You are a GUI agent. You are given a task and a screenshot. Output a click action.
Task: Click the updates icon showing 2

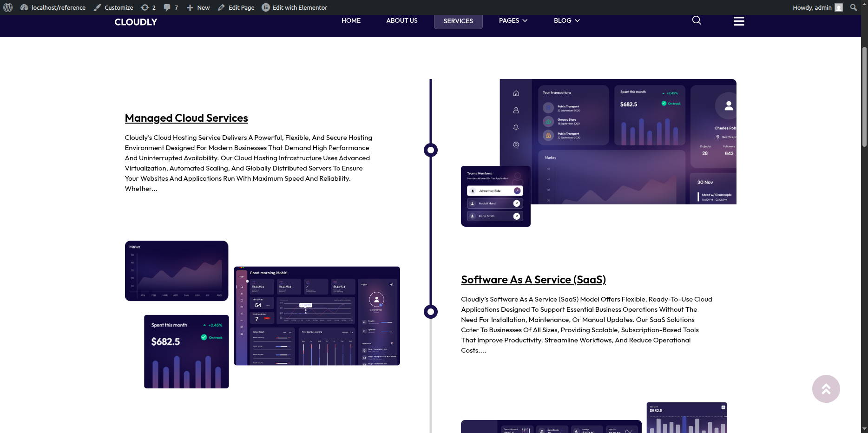(x=148, y=7)
